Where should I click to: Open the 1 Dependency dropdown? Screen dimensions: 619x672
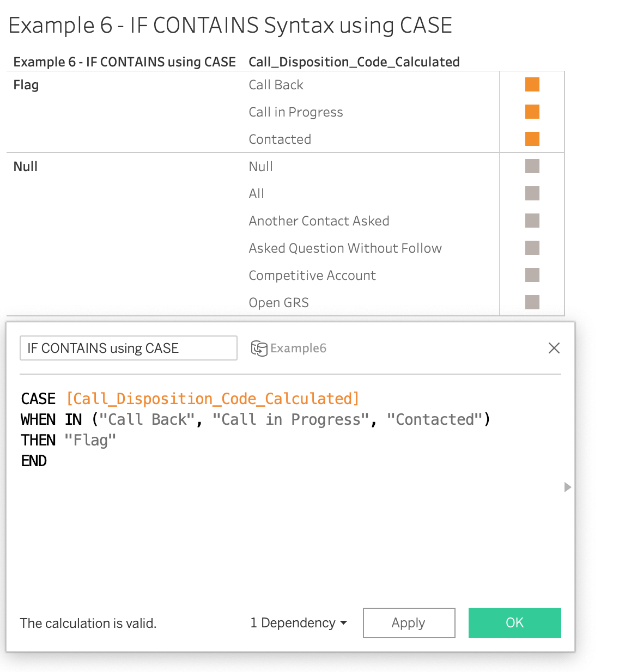click(x=299, y=622)
